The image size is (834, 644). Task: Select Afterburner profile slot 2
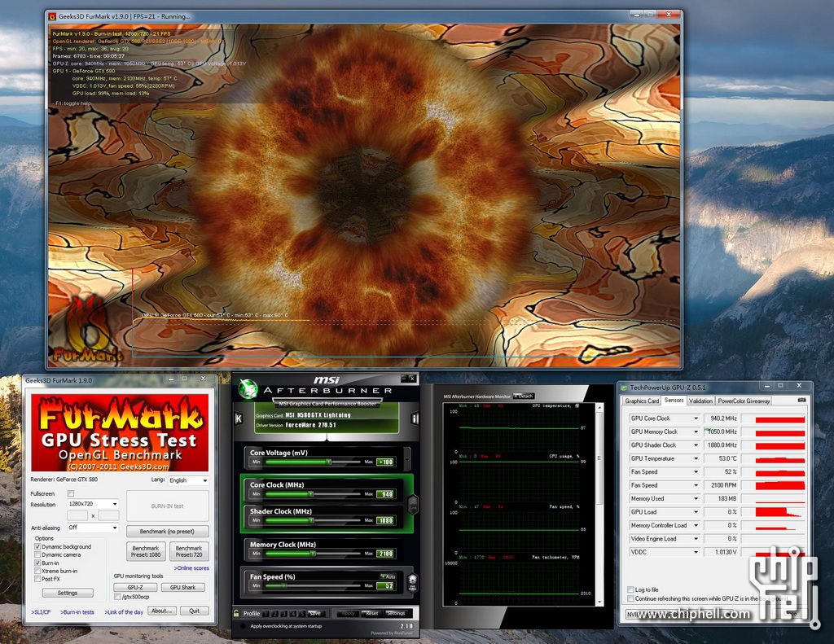pos(275,613)
